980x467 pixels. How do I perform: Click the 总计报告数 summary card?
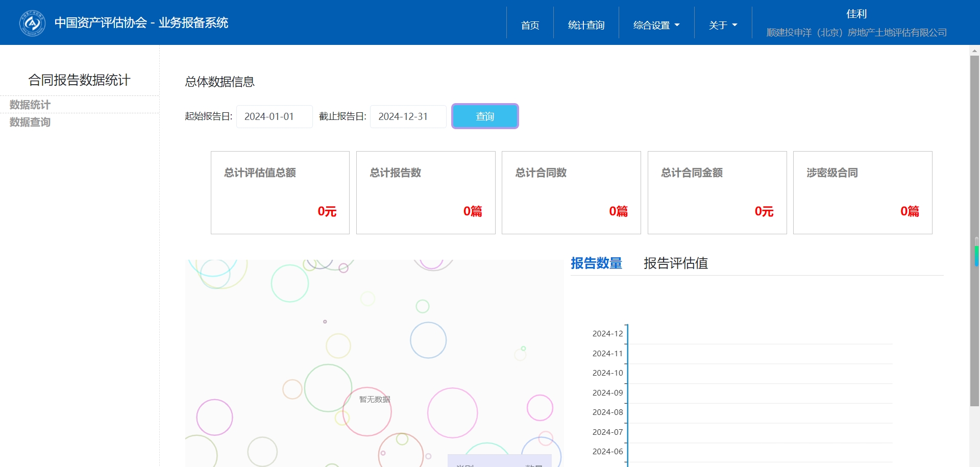pos(425,192)
